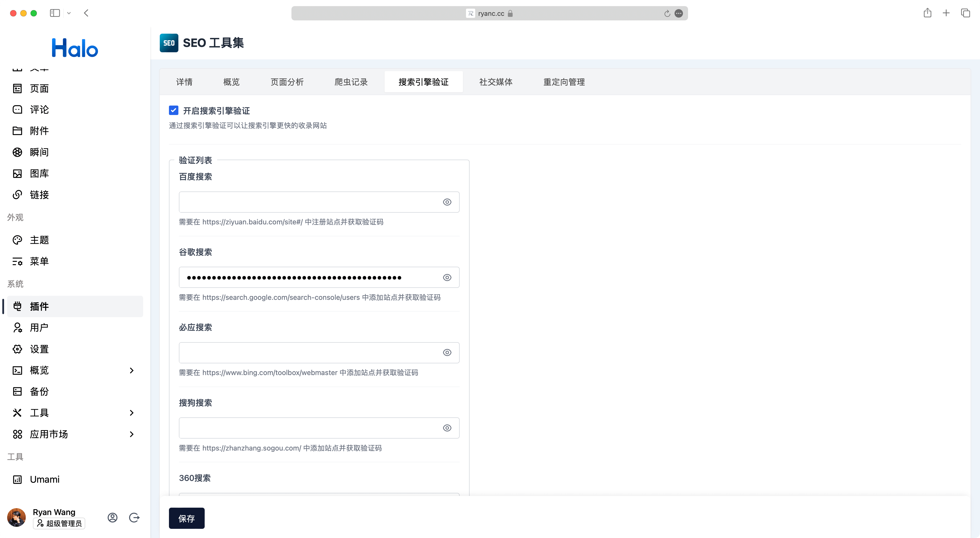This screenshot has width=980, height=538.
Task: Toggle visibility of the 百度搜索 field
Action: pyautogui.click(x=447, y=202)
